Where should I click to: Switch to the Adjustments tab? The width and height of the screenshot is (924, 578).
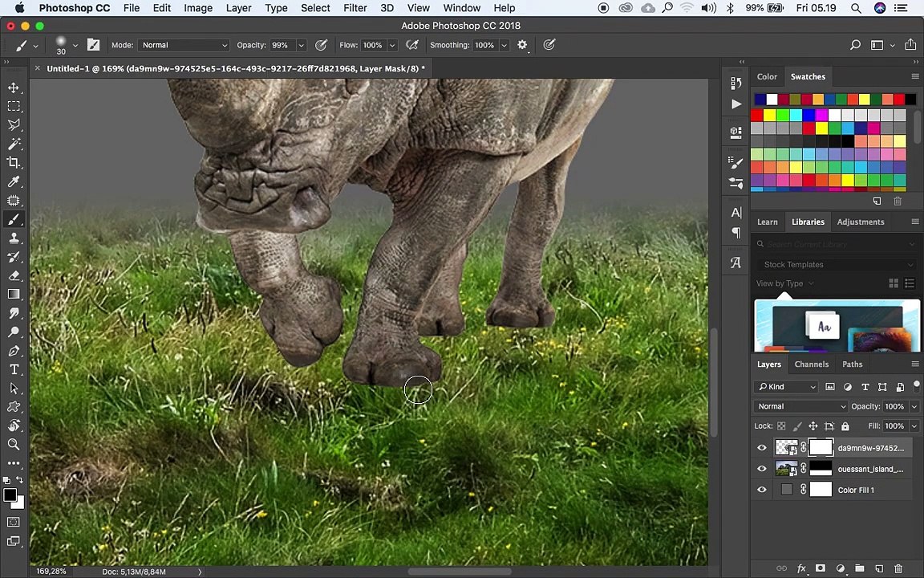(x=861, y=222)
